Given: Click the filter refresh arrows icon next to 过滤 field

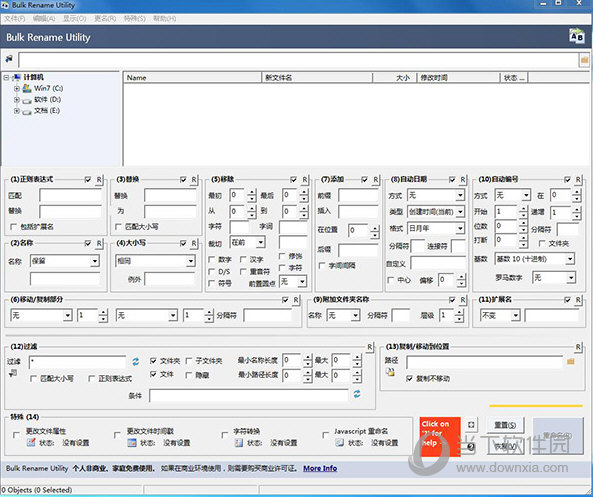Looking at the screenshot, I should click(135, 362).
